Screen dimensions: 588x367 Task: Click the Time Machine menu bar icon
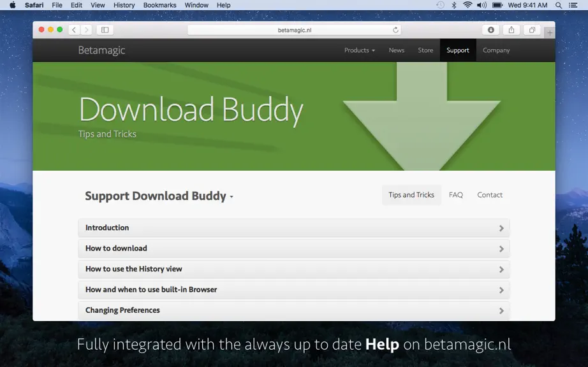[440, 5]
